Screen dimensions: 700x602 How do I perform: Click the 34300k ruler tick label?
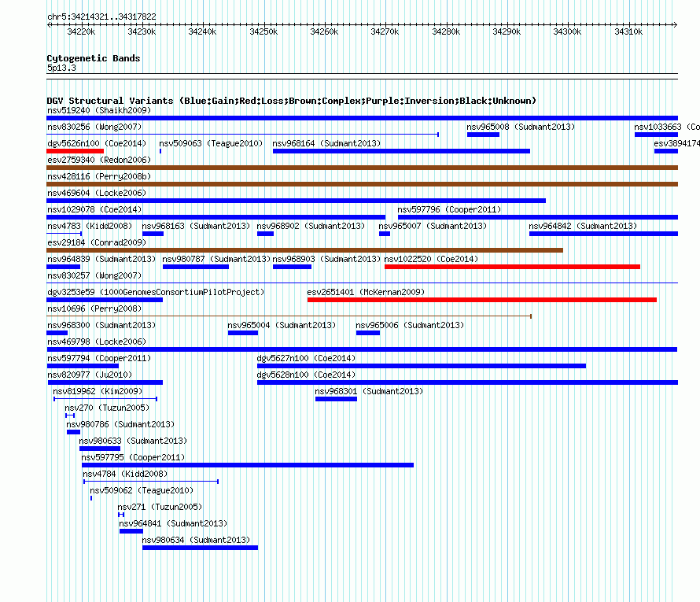[x=567, y=31]
